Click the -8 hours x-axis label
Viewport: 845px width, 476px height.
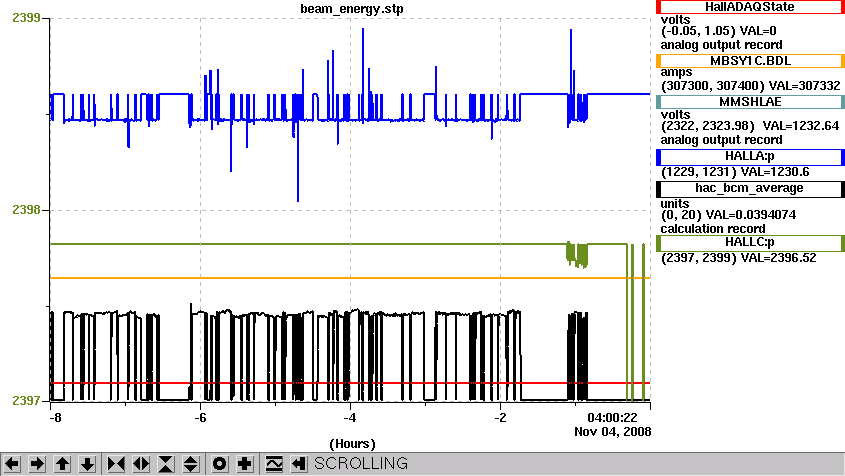coord(54,418)
